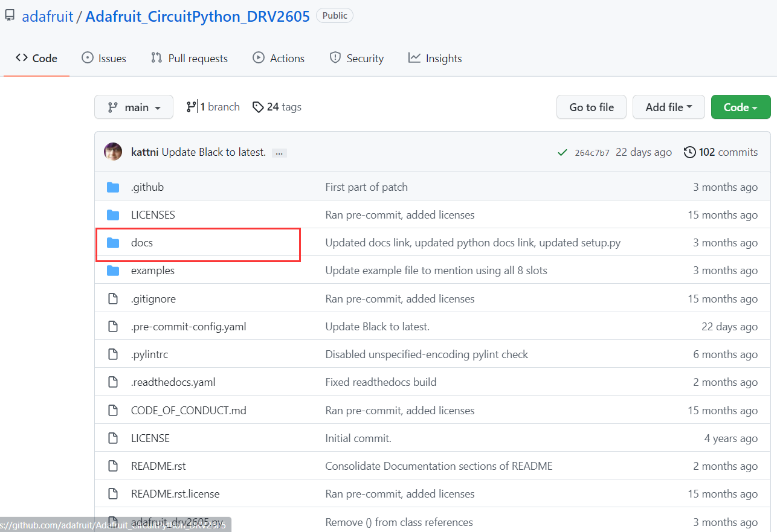Open commit hash 264c7b7

[592, 153]
